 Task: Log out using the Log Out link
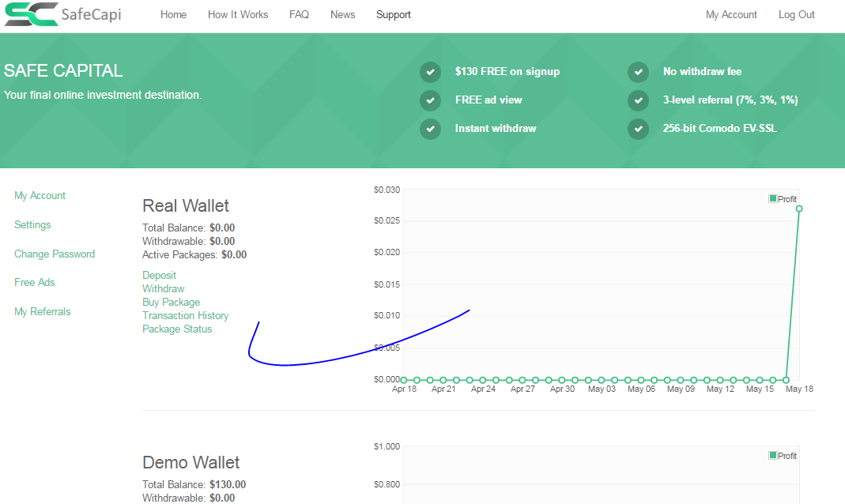coord(796,15)
